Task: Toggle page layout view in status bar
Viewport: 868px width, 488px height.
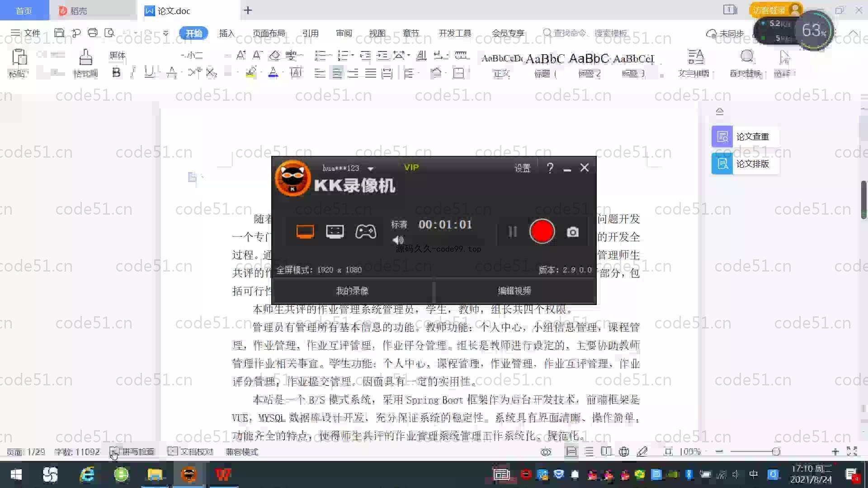Action: coord(571,451)
